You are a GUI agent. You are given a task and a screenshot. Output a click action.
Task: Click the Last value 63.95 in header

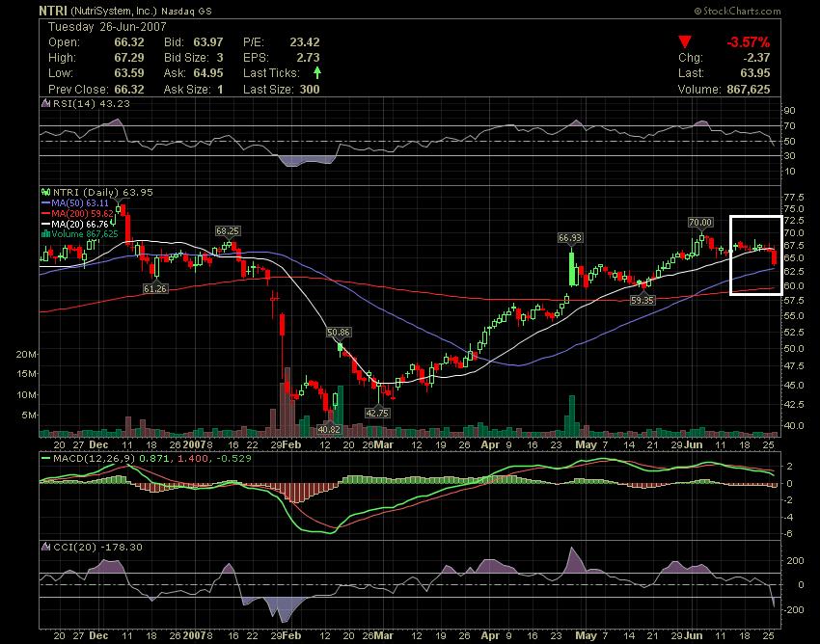755,72
